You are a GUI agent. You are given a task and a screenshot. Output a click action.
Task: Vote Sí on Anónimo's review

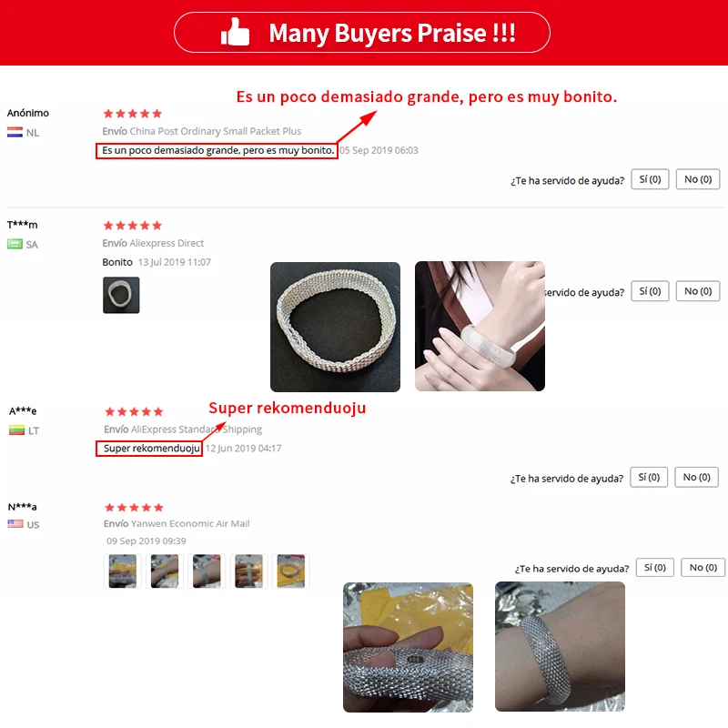pyautogui.click(x=650, y=179)
